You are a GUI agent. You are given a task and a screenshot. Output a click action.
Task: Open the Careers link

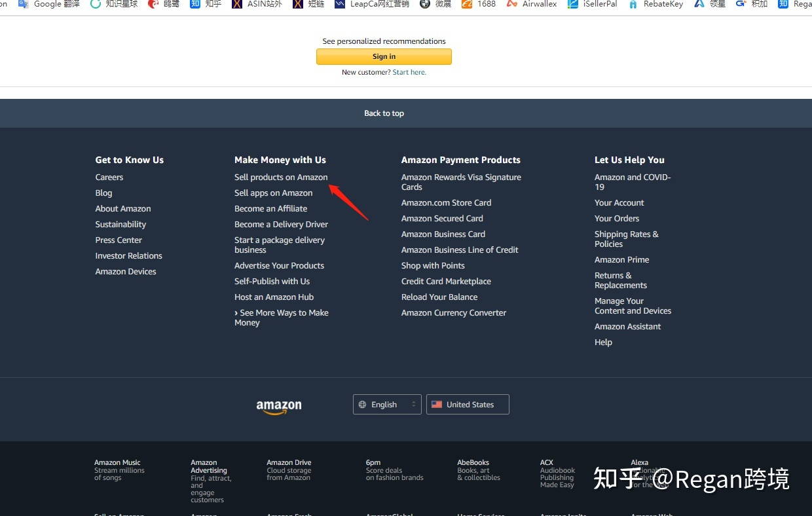point(109,177)
